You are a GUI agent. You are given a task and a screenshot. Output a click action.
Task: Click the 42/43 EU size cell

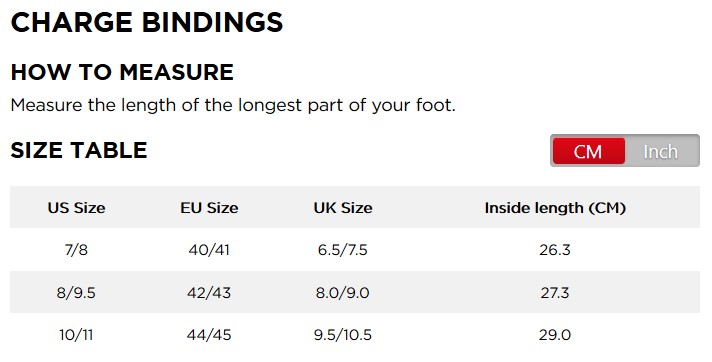[209, 293]
